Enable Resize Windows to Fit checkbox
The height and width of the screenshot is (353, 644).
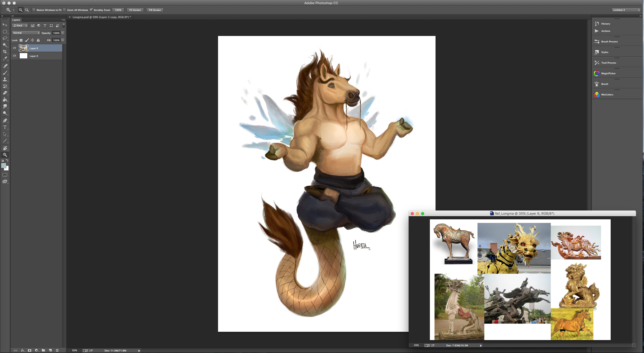(x=34, y=10)
